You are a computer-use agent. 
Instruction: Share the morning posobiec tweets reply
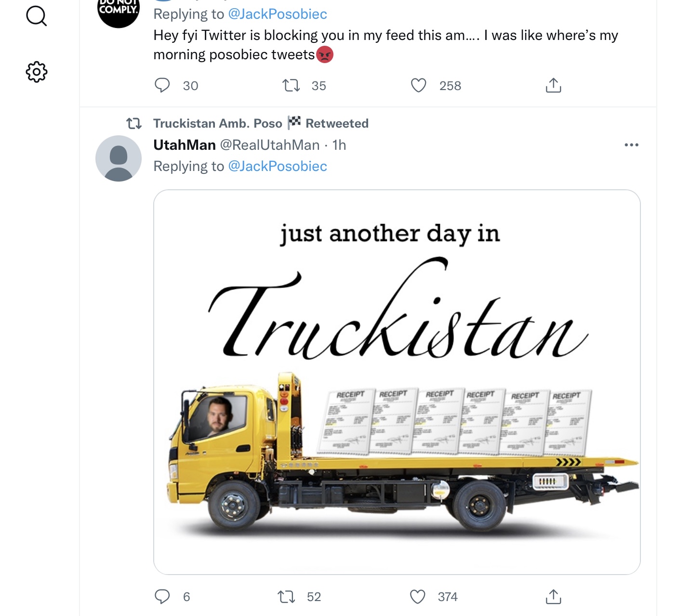click(553, 85)
